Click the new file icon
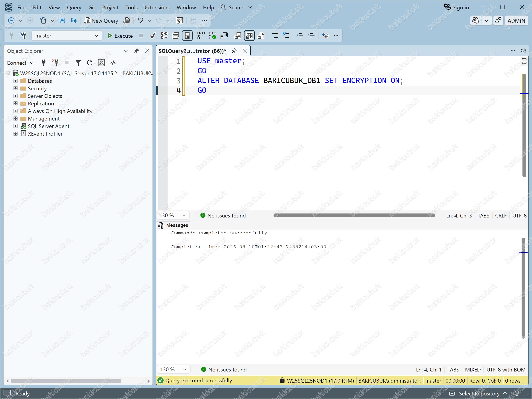 (43, 21)
